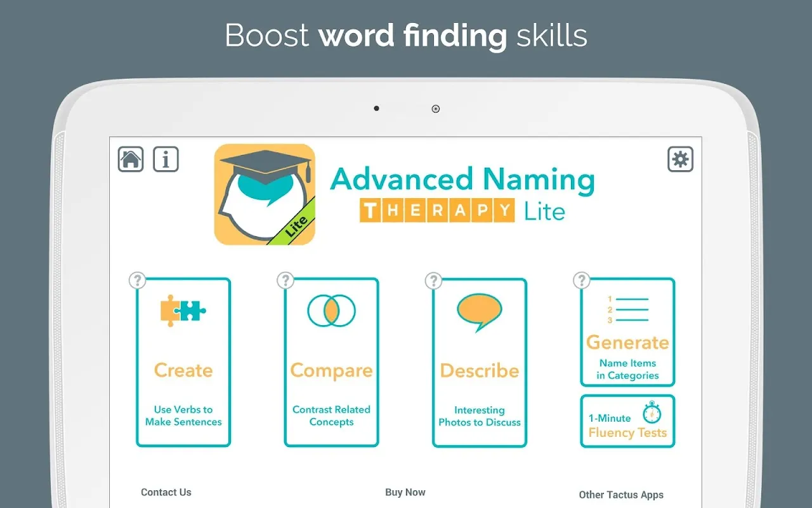This screenshot has width=812, height=508.
Task: Open settings via gear icon
Action: [680, 159]
